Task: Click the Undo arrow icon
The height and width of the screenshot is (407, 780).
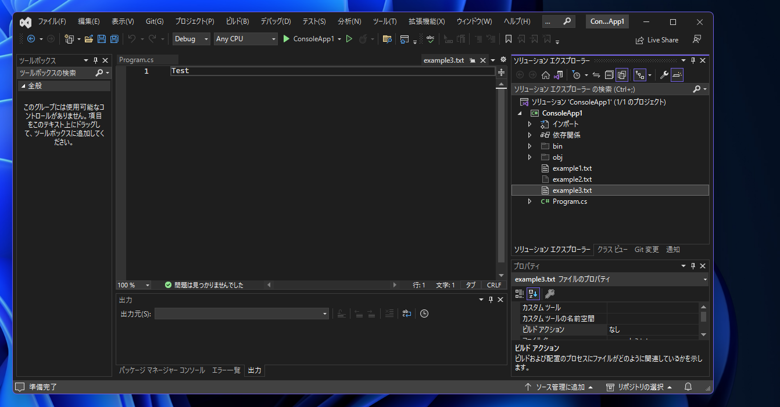Action: (131, 39)
